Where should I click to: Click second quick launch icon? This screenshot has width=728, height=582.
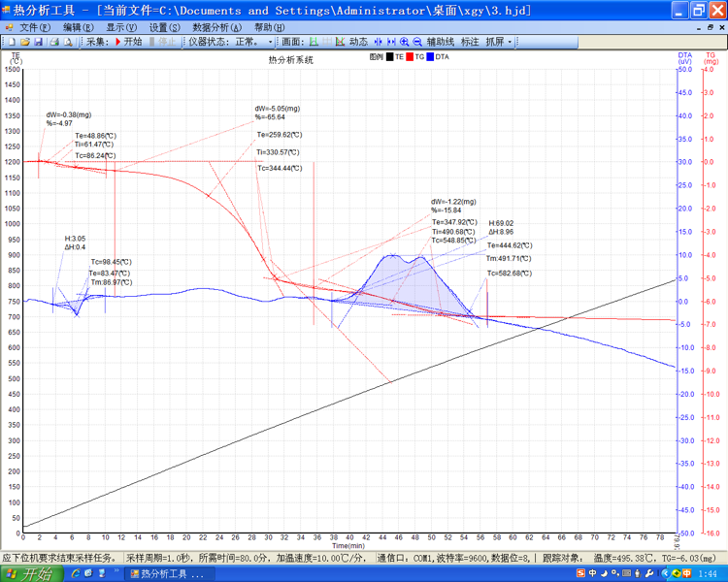88,573
